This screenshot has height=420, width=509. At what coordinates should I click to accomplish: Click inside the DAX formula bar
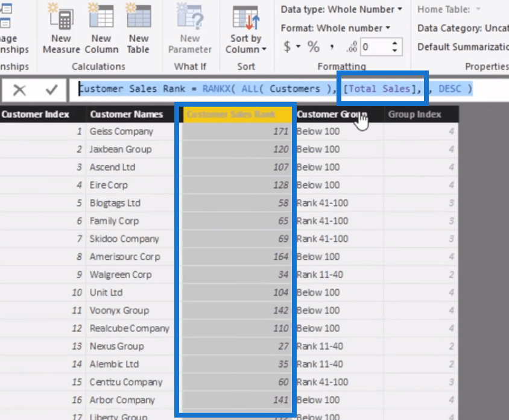pyautogui.click(x=289, y=89)
